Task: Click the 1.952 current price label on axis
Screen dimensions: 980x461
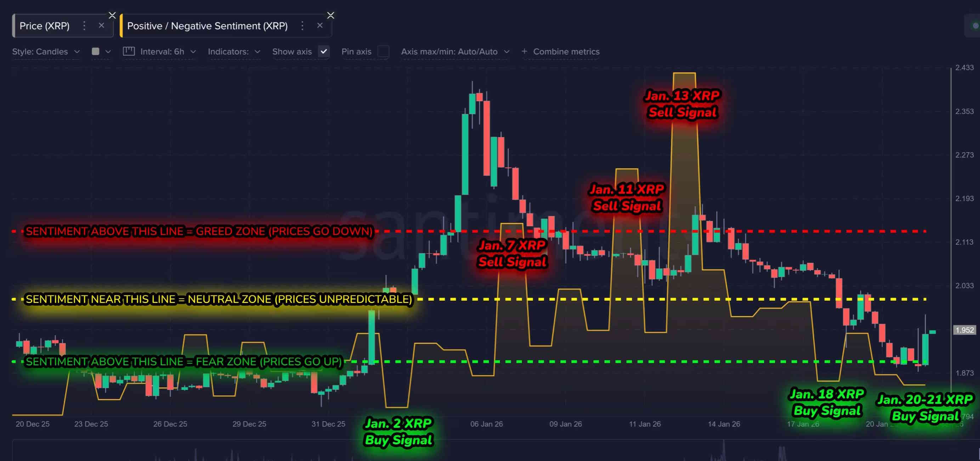Action: (964, 330)
